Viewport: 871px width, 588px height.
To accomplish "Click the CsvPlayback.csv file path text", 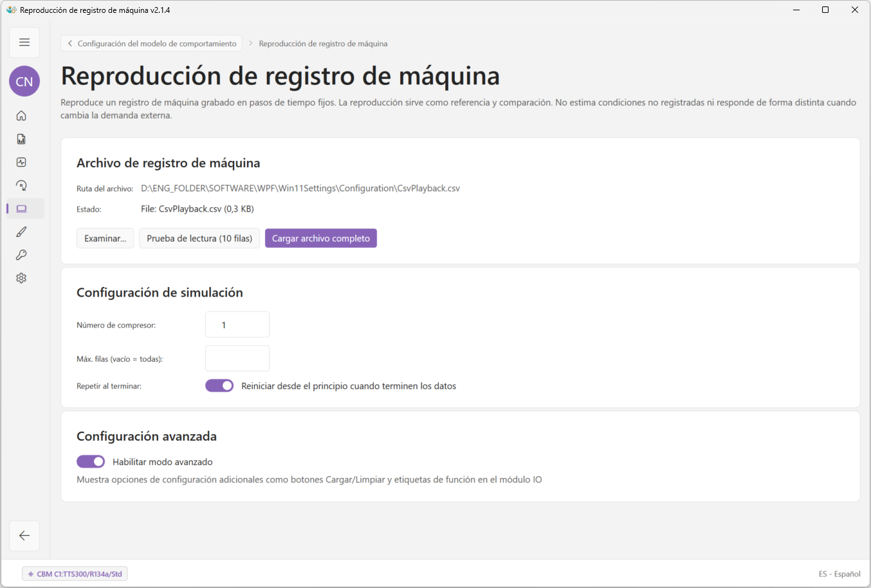I will tap(300, 188).
